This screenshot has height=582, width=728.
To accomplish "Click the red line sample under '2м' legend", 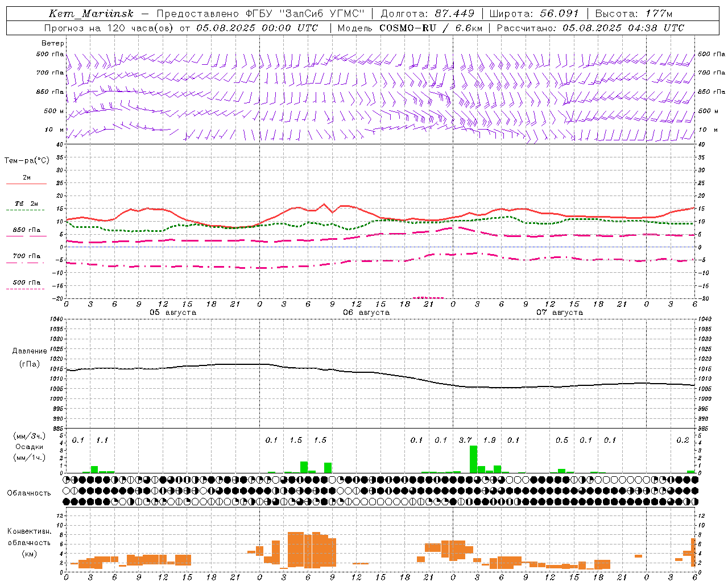I will (26, 184).
